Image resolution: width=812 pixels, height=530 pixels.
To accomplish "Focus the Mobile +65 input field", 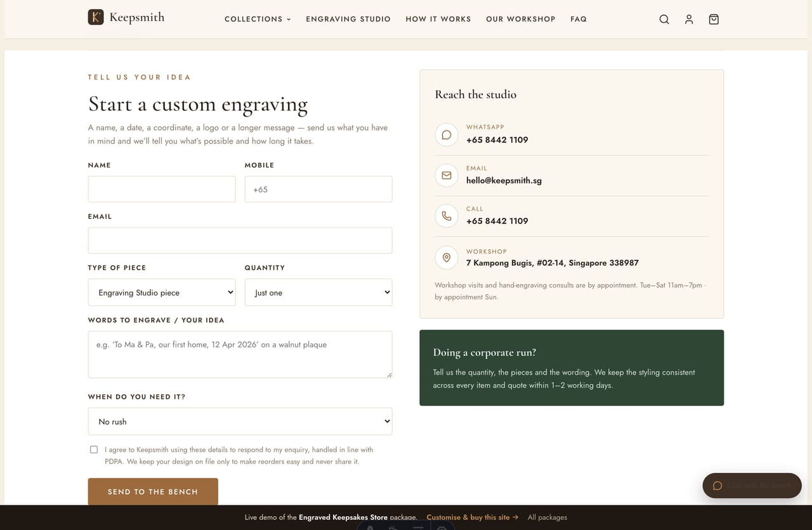I will pyautogui.click(x=318, y=189).
